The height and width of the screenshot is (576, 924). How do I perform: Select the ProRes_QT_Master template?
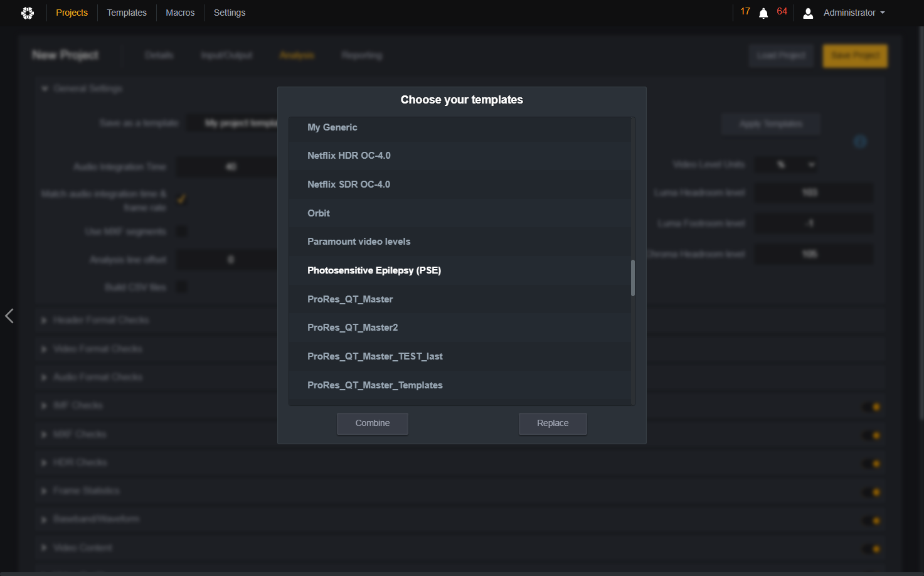pyautogui.click(x=460, y=299)
